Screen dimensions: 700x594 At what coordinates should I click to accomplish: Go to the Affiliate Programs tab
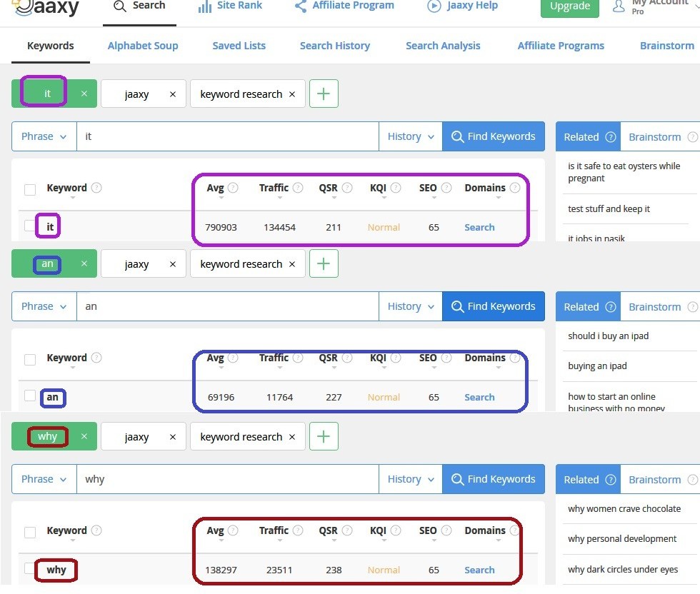[561, 46]
